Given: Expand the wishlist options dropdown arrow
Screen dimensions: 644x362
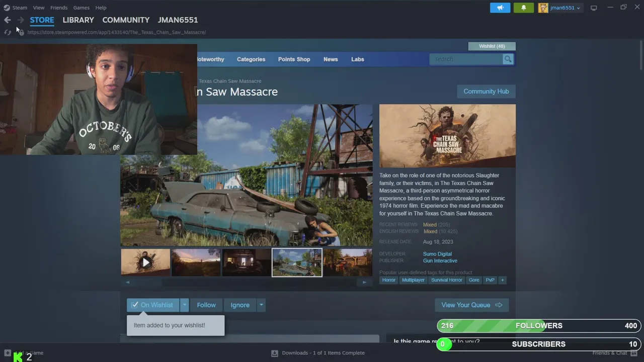Looking at the screenshot, I should 185,305.
